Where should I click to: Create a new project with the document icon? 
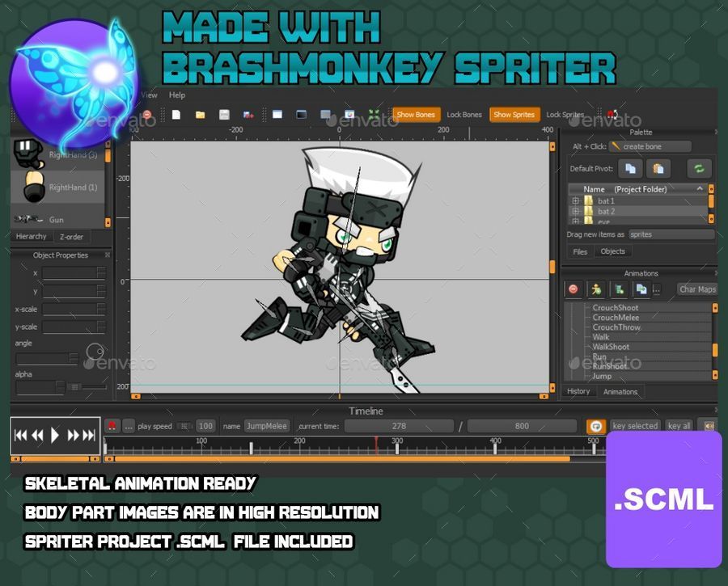coord(176,115)
